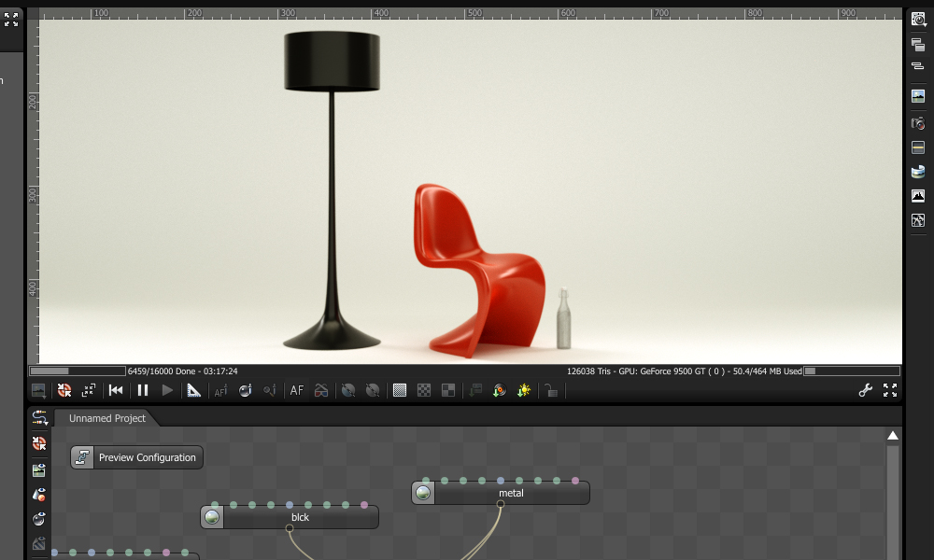
Task: Click scroll-up arrow in node graph
Action: click(x=892, y=436)
